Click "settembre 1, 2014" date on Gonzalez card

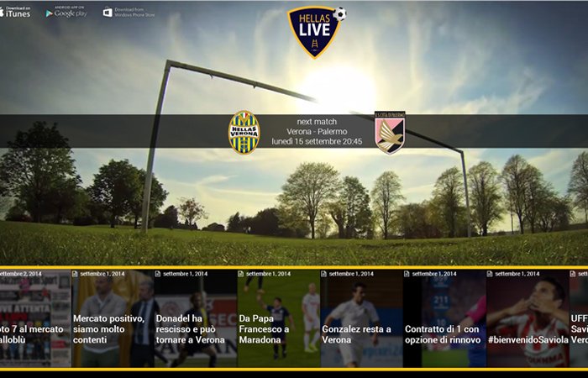[351, 274]
